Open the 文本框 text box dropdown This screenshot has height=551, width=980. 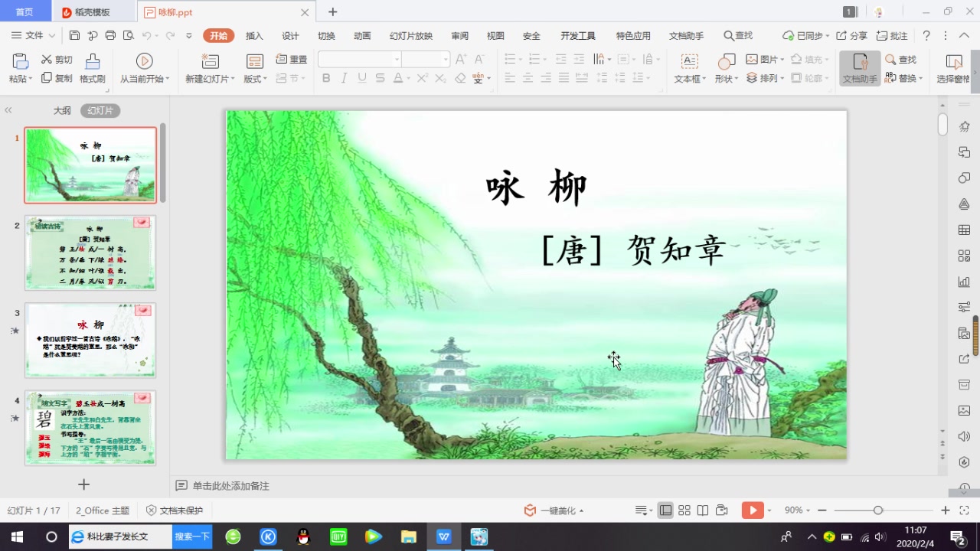(x=690, y=79)
